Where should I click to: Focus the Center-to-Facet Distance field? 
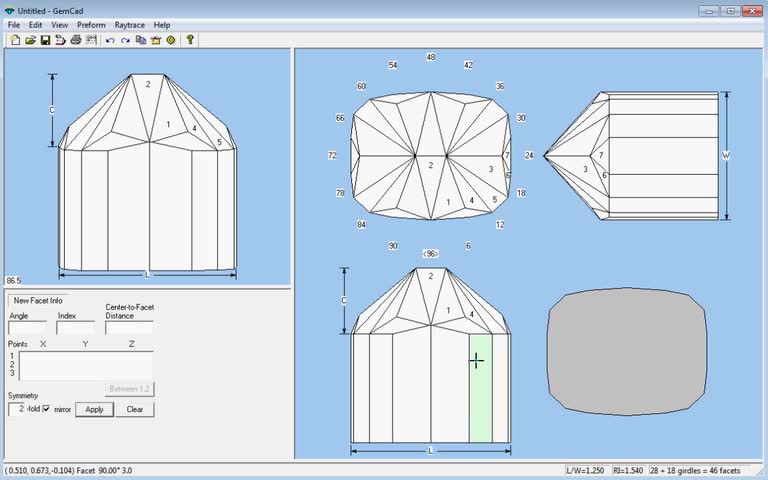click(x=129, y=328)
